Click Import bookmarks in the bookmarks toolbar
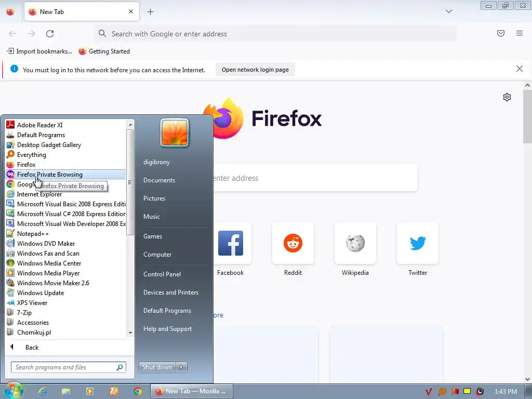 click(39, 51)
